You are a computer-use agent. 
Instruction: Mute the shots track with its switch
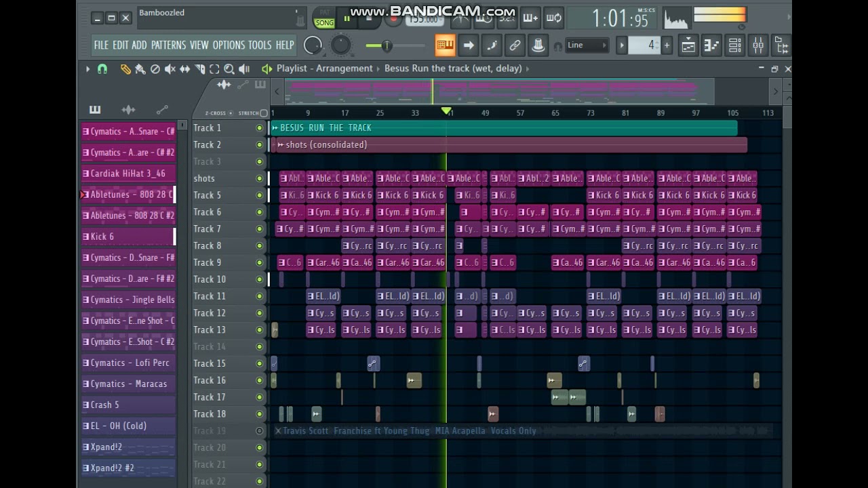[259, 179]
